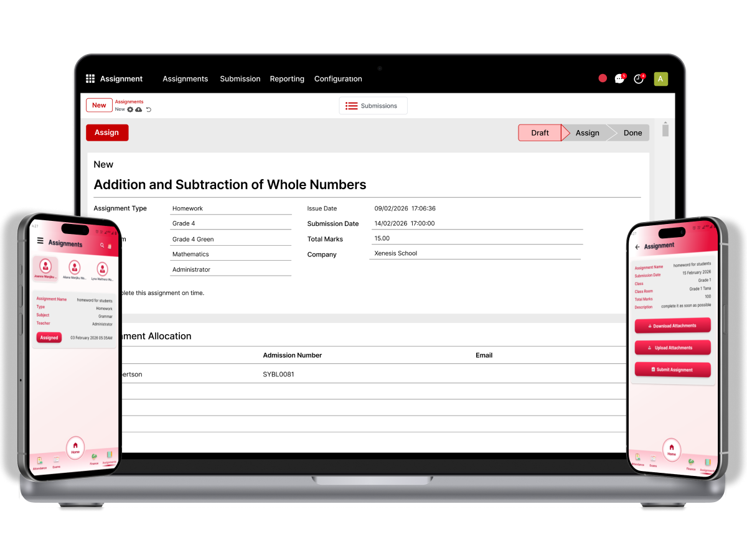The height and width of the screenshot is (560, 747).
Task: Open the Mathematics subject dropdown field
Action: pos(231,254)
